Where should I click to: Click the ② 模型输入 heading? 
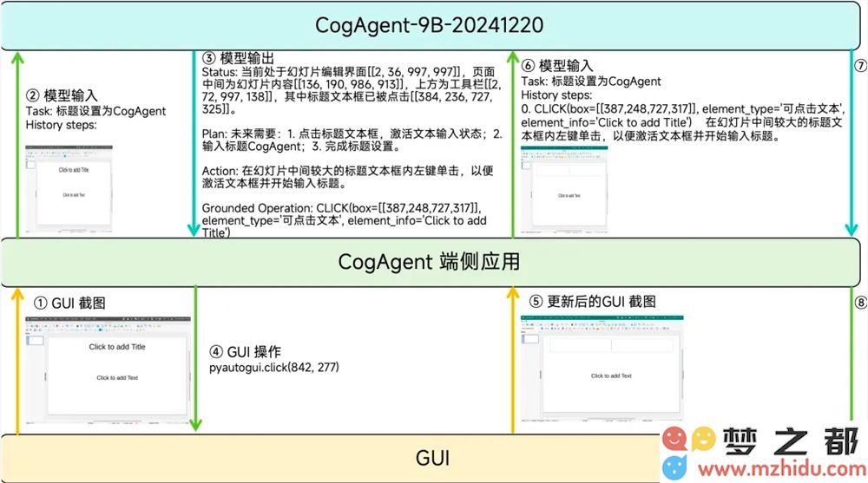[62, 95]
